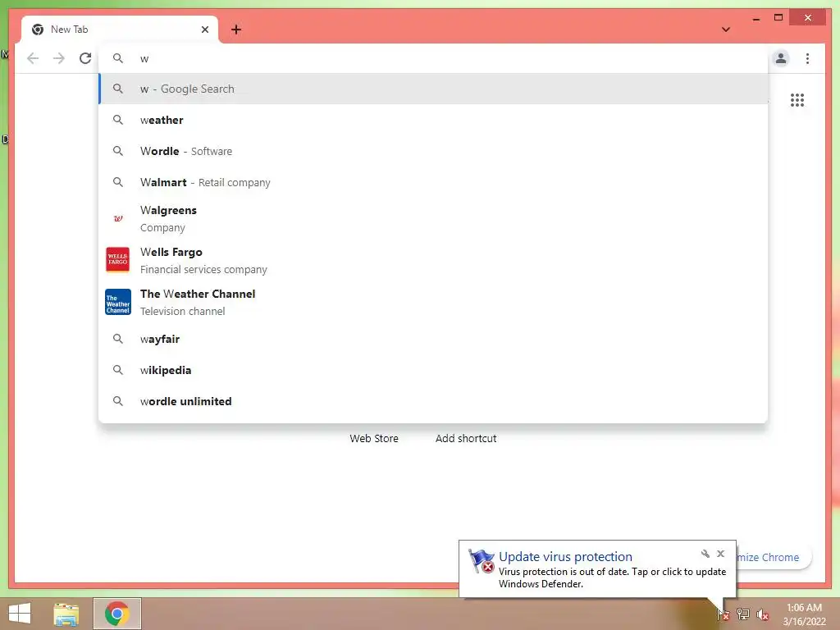Open File Explorer from taskbar

66,614
